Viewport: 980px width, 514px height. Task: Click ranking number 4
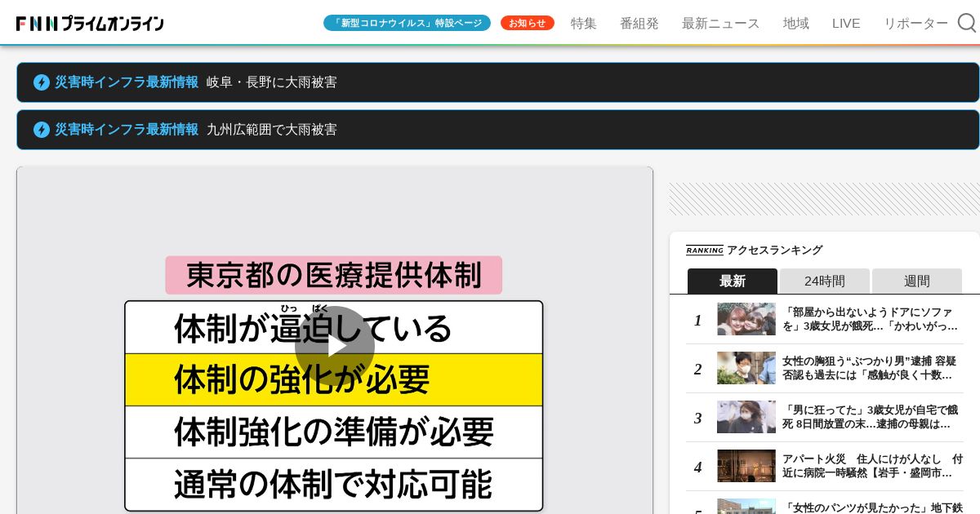click(697, 467)
